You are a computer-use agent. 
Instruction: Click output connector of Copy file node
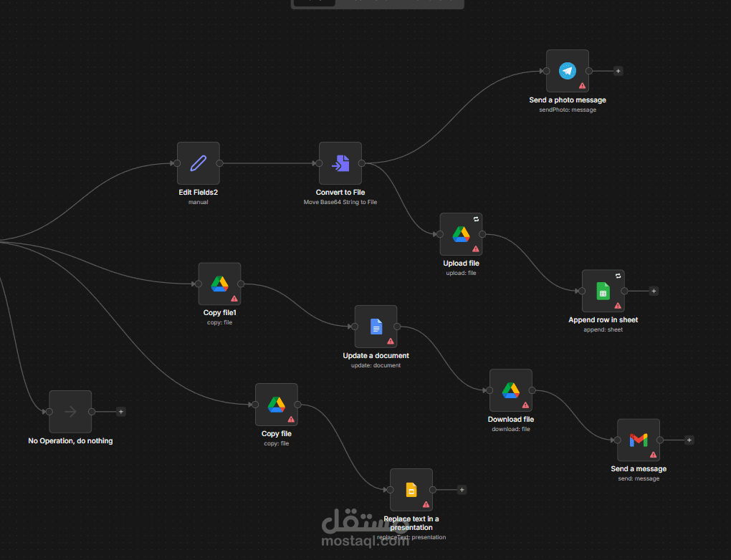coord(298,405)
